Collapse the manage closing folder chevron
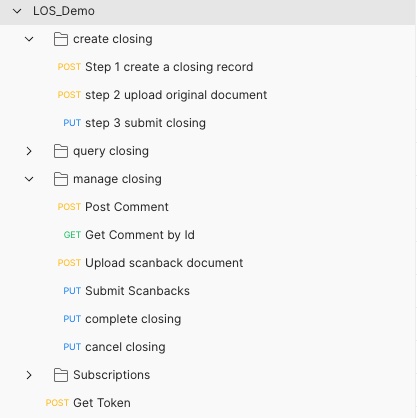The width and height of the screenshot is (417, 418). click(29, 179)
